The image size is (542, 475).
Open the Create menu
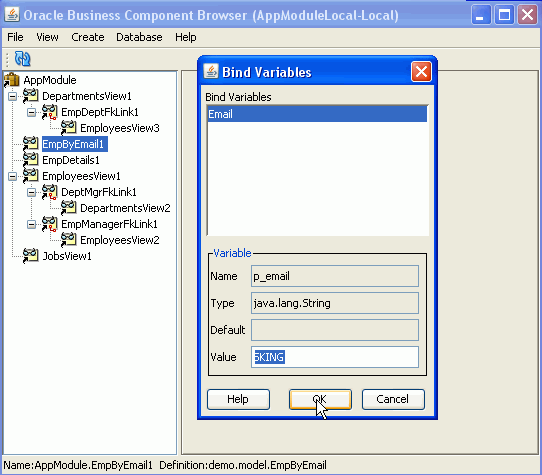point(87,37)
